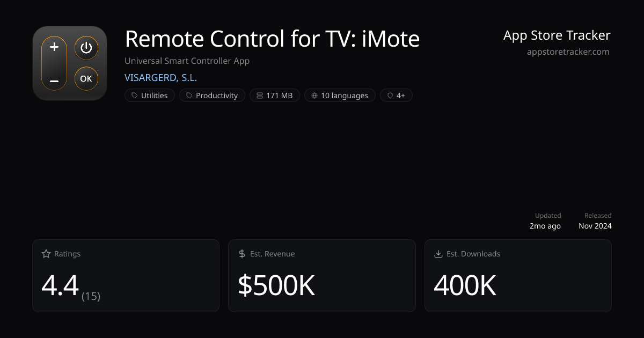Click the plus sign on the app icon
This screenshot has height=338, width=644.
click(x=54, y=47)
